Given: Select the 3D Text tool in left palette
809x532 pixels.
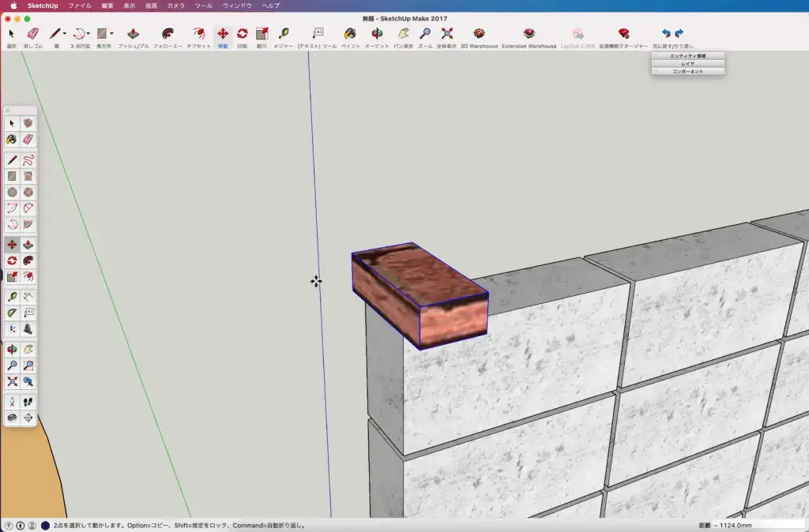Looking at the screenshot, I should [x=28, y=329].
